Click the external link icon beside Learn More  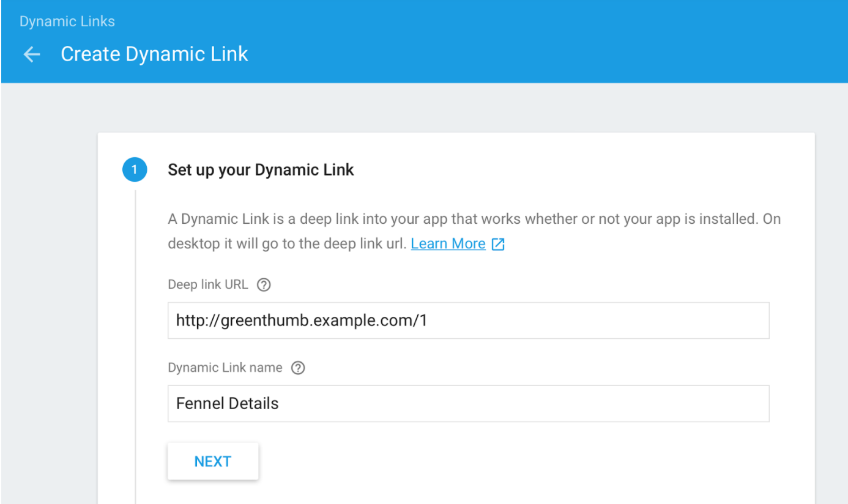(x=498, y=245)
